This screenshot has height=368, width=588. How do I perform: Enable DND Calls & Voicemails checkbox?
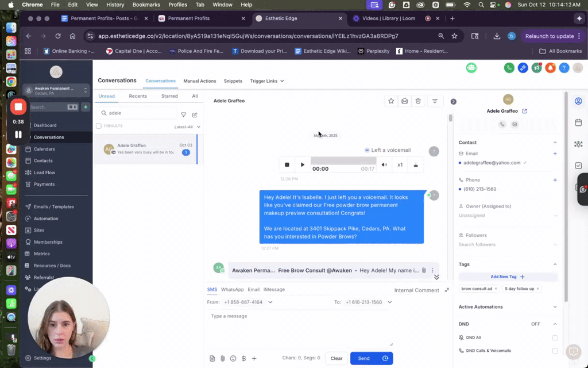(555, 351)
